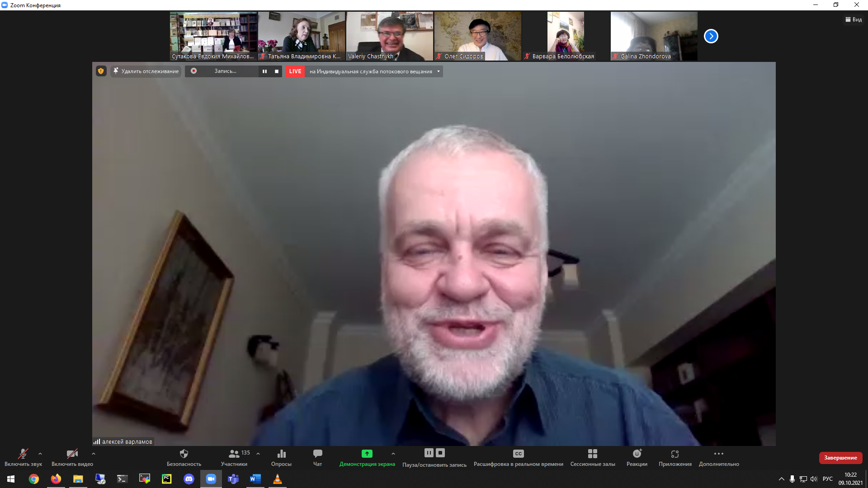The image size is (868, 488).
Task: Select Татьяна Владимировна video thumbnail
Action: pyautogui.click(x=302, y=36)
